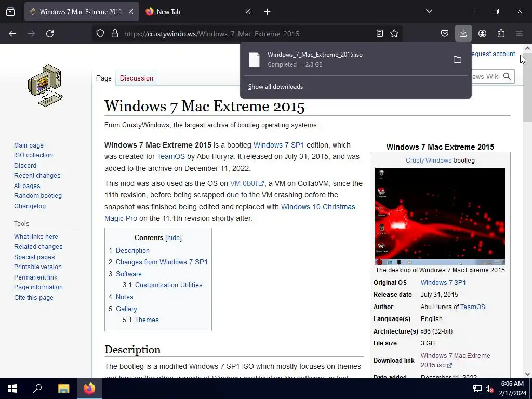This screenshot has height=399, width=532.
Task: Open Page information link
Action: (x=38, y=287)
